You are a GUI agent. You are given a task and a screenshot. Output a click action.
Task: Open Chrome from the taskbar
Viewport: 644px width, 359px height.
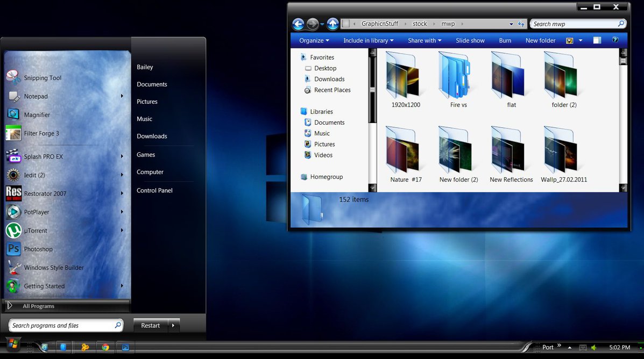pyautogui.click(x=105, y=347)
